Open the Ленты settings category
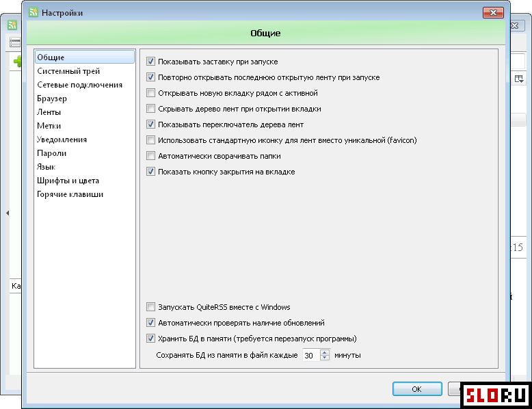Viewport: 532px width, 409px height. pos(49,112)
